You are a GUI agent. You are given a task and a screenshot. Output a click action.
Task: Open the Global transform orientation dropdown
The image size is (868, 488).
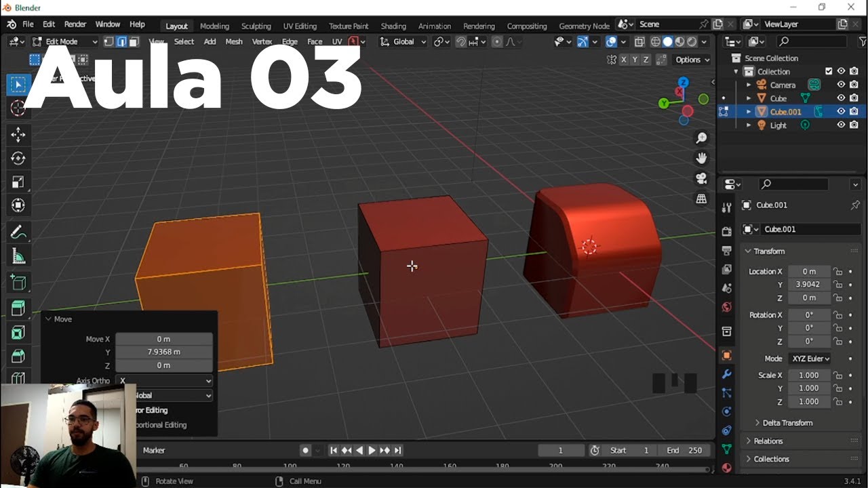(403, 41)
